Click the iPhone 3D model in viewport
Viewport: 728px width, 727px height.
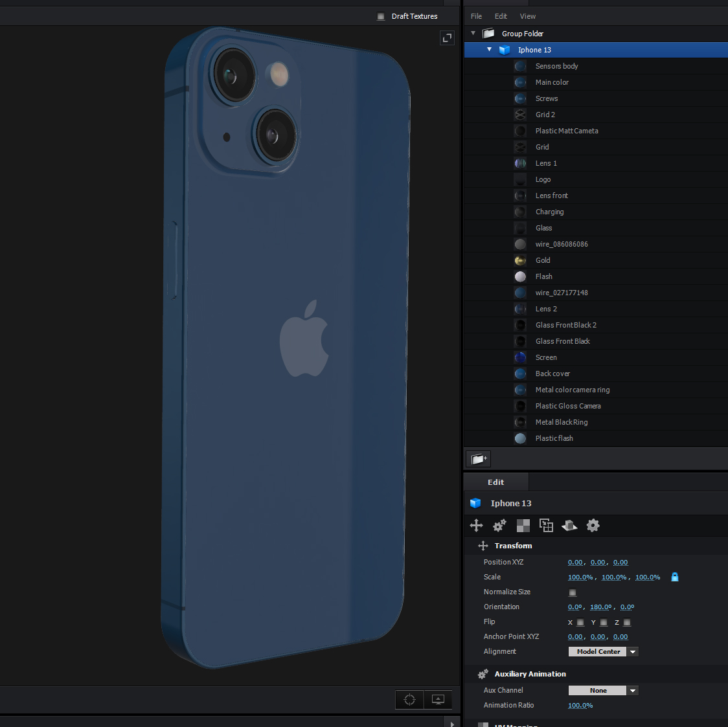coord(286,348)
